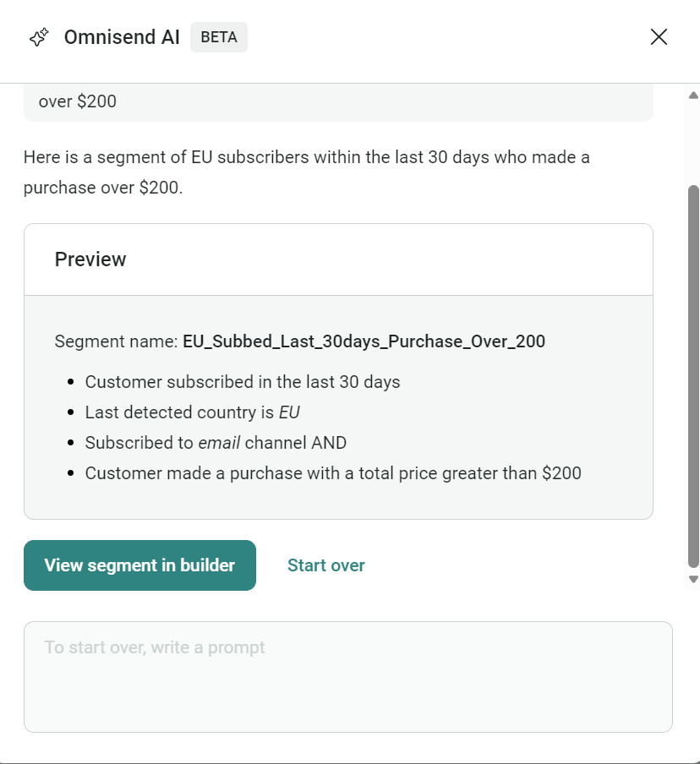Dismiss the Omnisend AI panel via the X
Viewport: 700px width, 764px height.
click(659, 36)
